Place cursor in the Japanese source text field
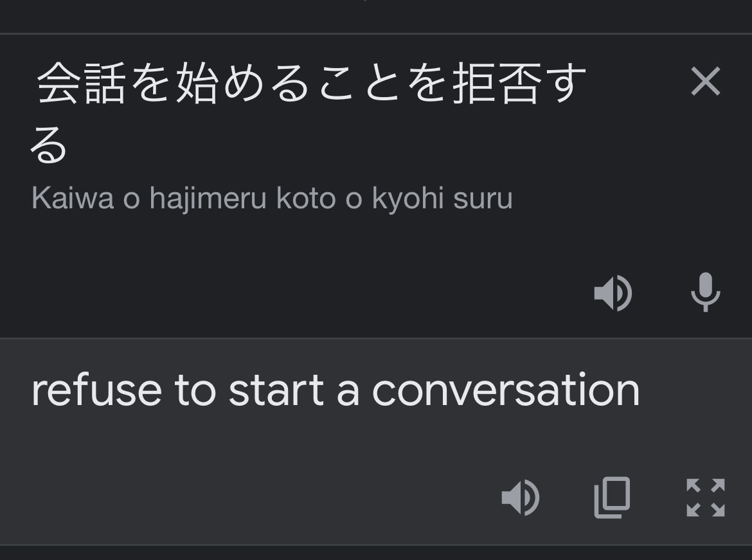752x560 pixels. pyautogui.click(x=311, y=113)
